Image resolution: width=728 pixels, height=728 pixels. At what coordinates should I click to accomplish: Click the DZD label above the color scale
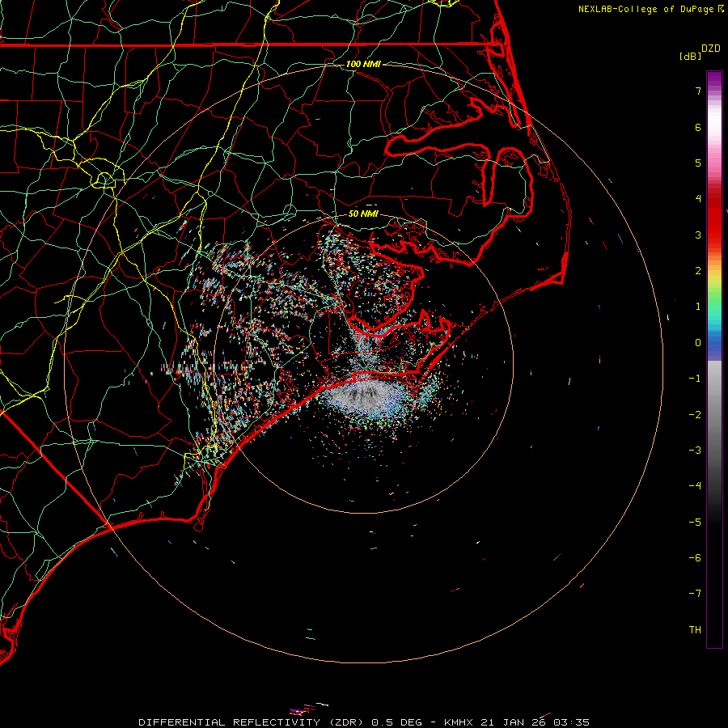coord(711,49)
